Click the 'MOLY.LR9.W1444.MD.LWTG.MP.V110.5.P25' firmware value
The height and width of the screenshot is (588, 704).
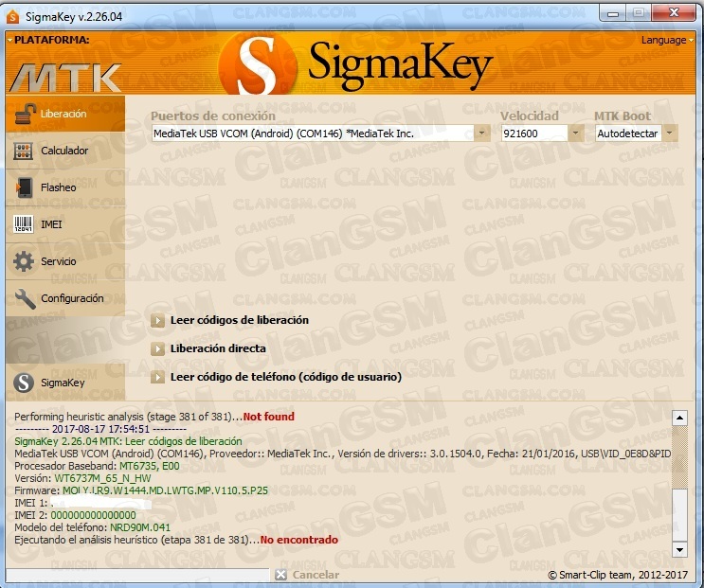(165, 490)
